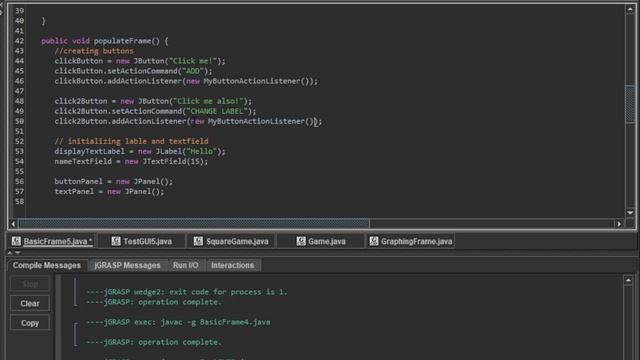This screenshot has height=360, width=640.
Task: Click the SquareGame.java tab file icon
Action: click(x=198, y=241)
